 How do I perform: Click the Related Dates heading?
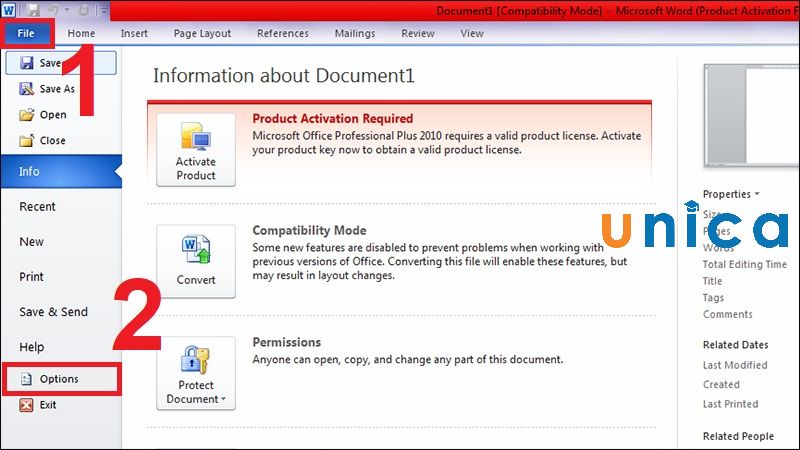[x=735, y=345]
